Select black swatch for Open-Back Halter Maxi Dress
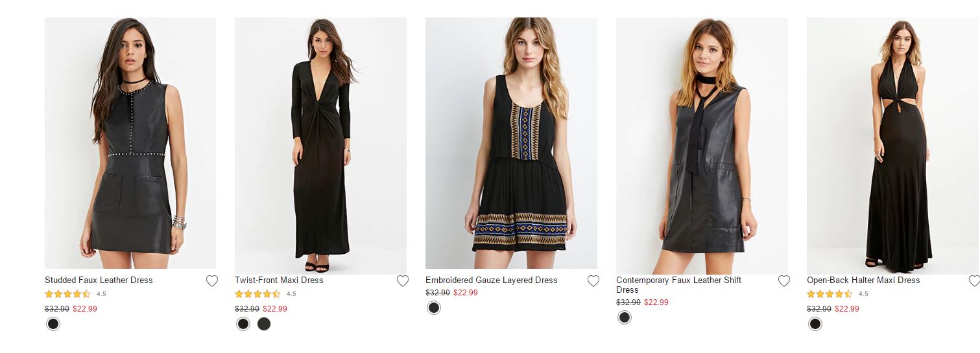Viewport: 980px width, 353px height. pos(815,324)
